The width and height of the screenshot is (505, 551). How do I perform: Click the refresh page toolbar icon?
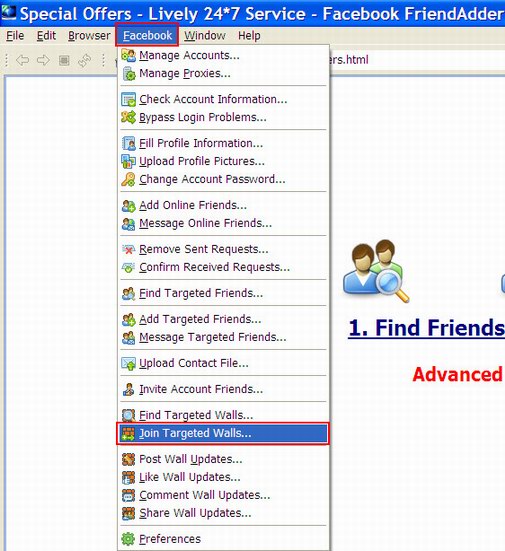point(84,60)
